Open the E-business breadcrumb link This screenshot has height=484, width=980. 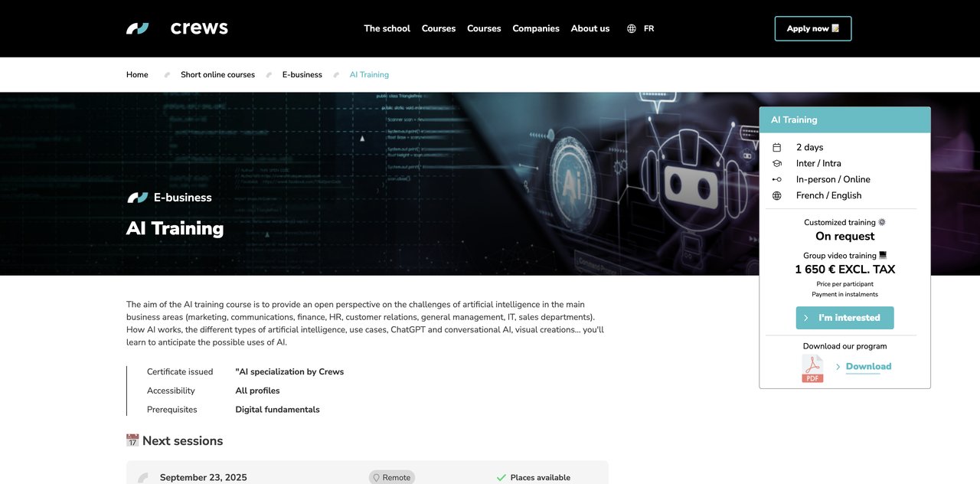[x=302, y=75]
